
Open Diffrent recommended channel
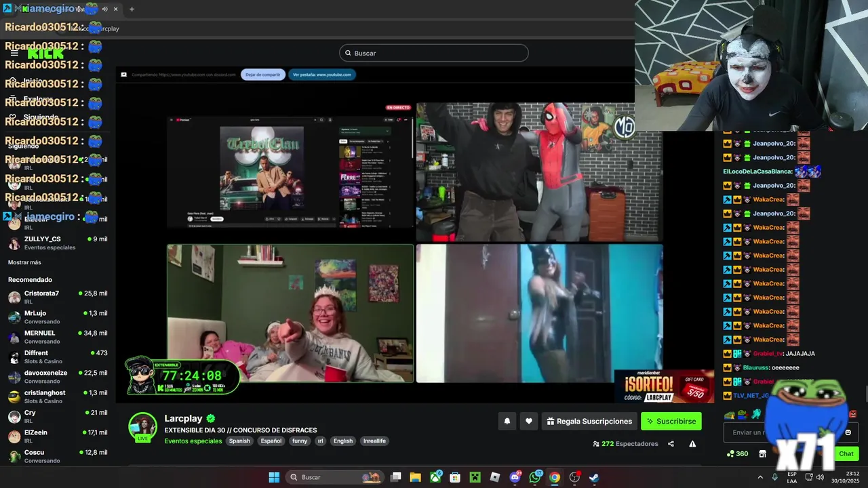(58, 357)
